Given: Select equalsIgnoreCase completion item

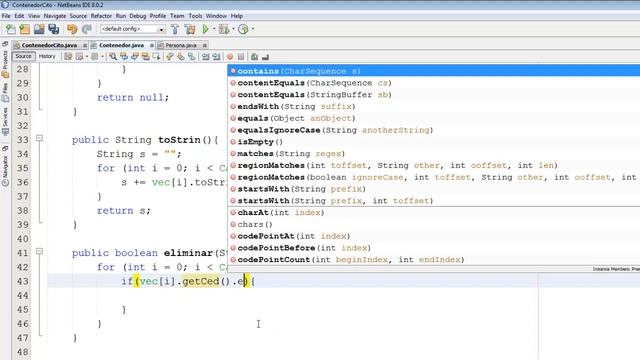Looking at the screenshot, I should coord(433,130).
